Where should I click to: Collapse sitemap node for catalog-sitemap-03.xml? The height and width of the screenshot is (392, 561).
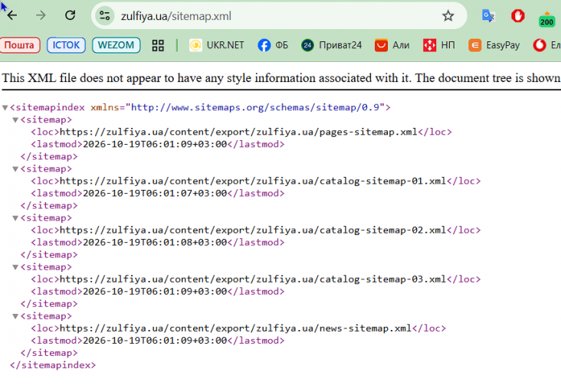(x=15, y=267)
